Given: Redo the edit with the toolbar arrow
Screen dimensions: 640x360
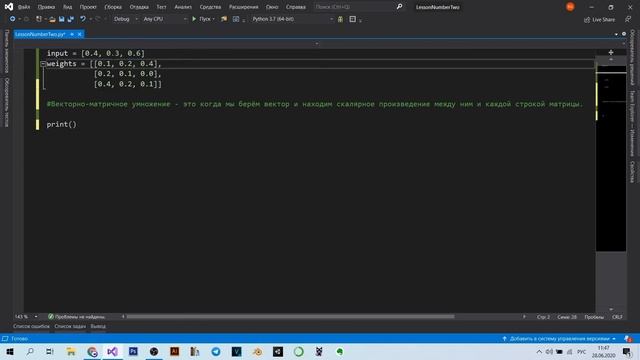Looking at the screenshot, I should point(98,19).
